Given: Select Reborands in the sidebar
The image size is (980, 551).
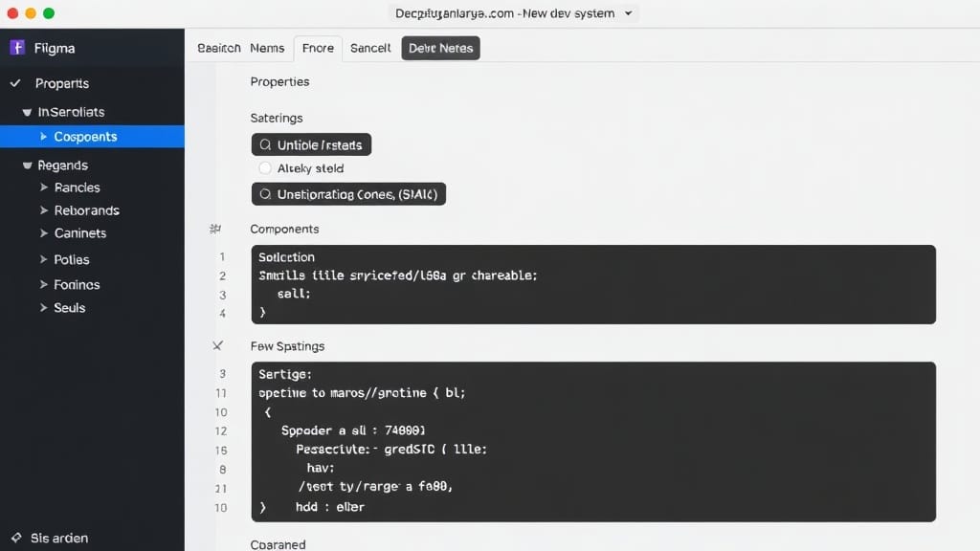Looking at the screenshot, I should point(86,210).
